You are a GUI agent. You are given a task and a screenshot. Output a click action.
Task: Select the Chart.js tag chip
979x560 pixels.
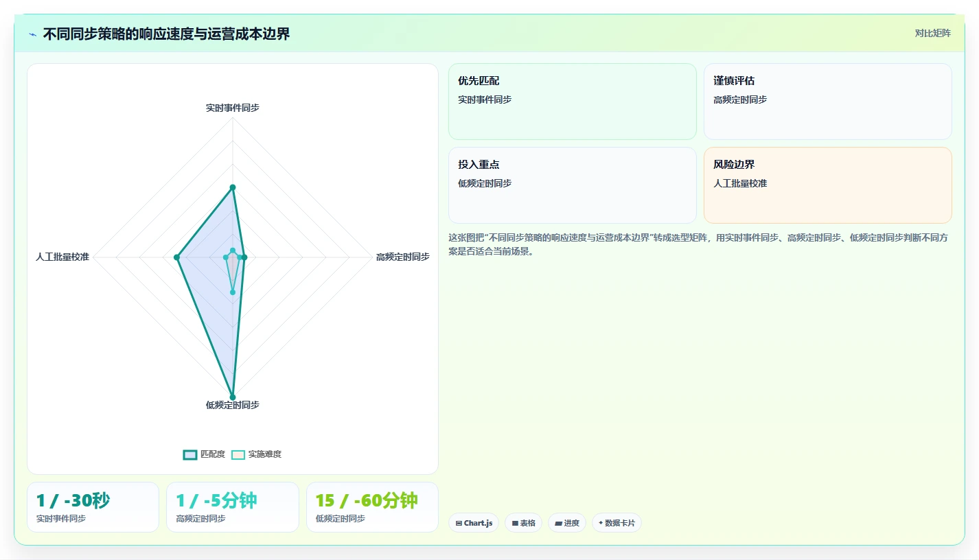474,523
